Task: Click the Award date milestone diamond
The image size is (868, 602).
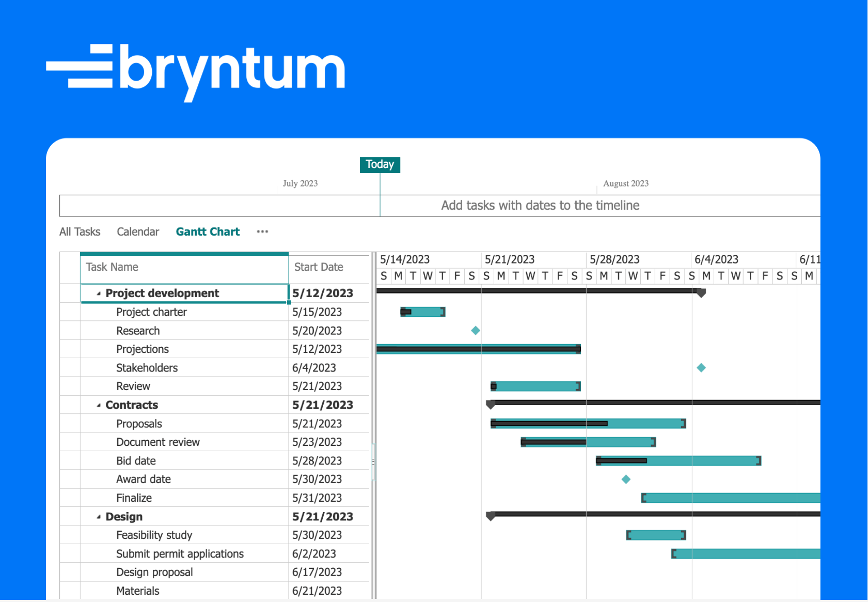Action: click(625, 479)
